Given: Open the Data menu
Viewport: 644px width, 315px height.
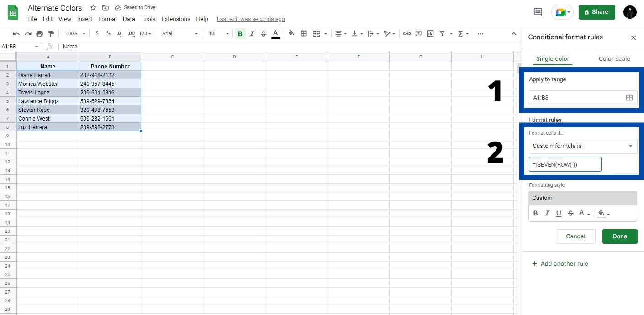Looking at the screenshot, I should [129, 19].
